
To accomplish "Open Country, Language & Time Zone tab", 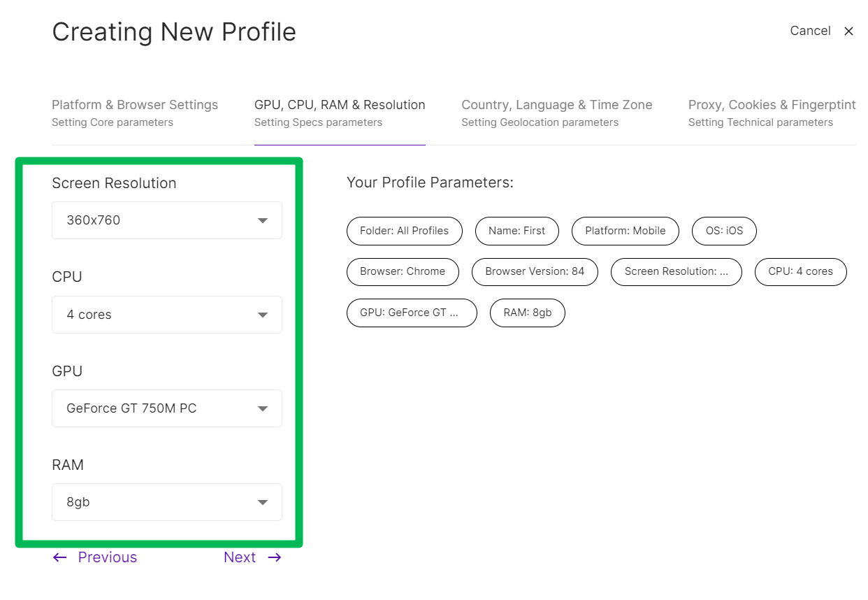I will tap(557, 113).
